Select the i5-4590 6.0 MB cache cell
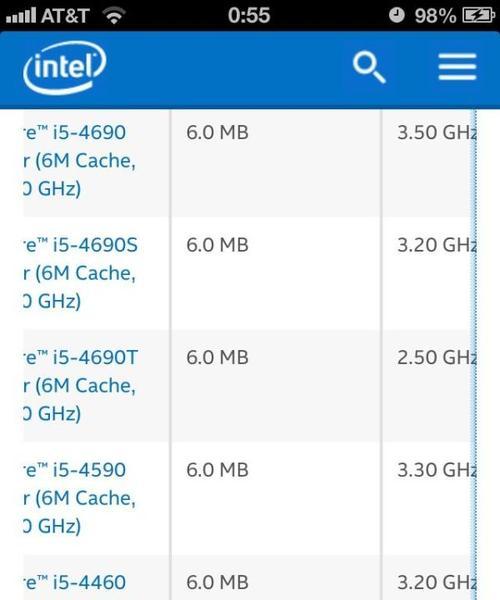The image size is (500, 600). point(217,470)
